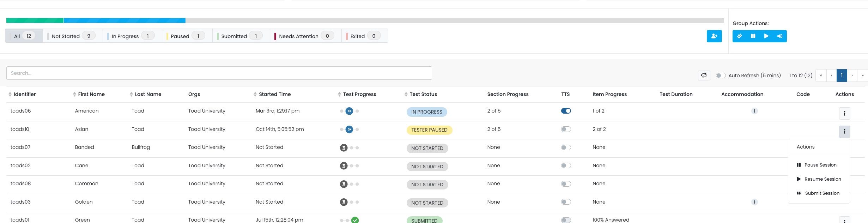Go to the next page of results
The height and width of the screenshot is (223, 868).
[x=852, y=75]
